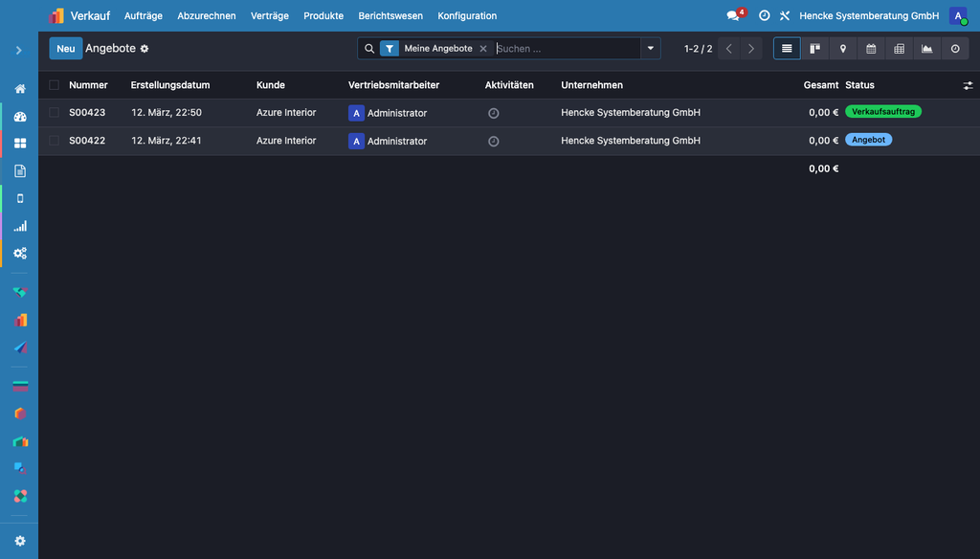Open the map view
980x559 pixels.
tap(842, 49)
